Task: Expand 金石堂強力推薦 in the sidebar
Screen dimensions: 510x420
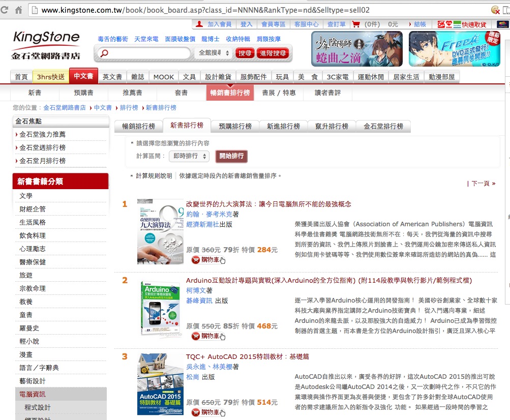Action: 42,134
